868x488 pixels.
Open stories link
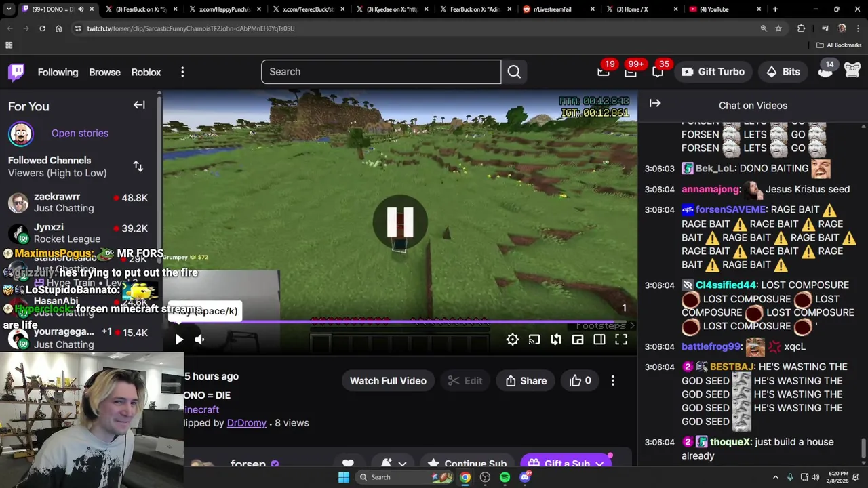point(80,133)
